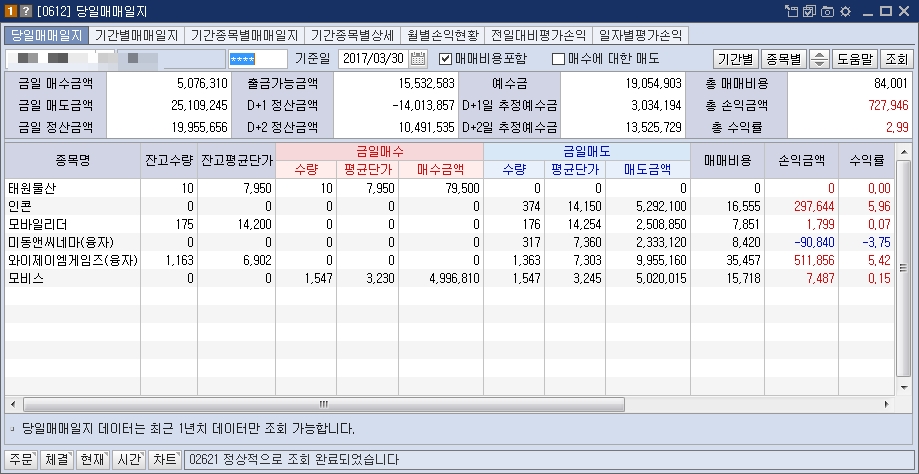Click the 기간별 button
Image resolution: width=919 pixels, height=474 pixels.
(x=735, y=58)
